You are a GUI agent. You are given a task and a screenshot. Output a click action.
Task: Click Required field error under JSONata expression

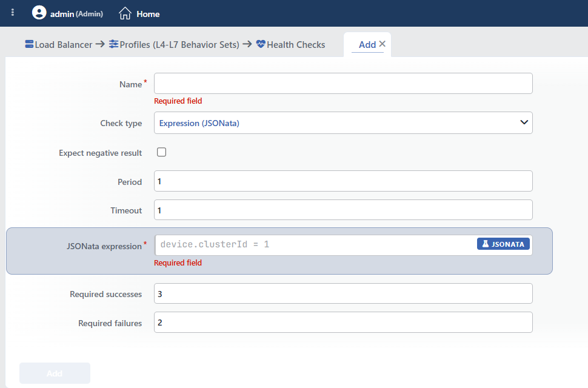[178, 263]
